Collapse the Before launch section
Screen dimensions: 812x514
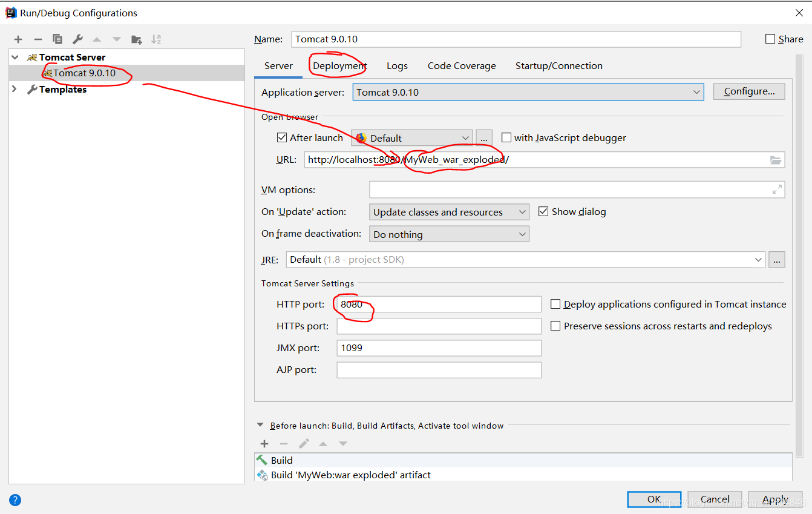tap(260, 425)
